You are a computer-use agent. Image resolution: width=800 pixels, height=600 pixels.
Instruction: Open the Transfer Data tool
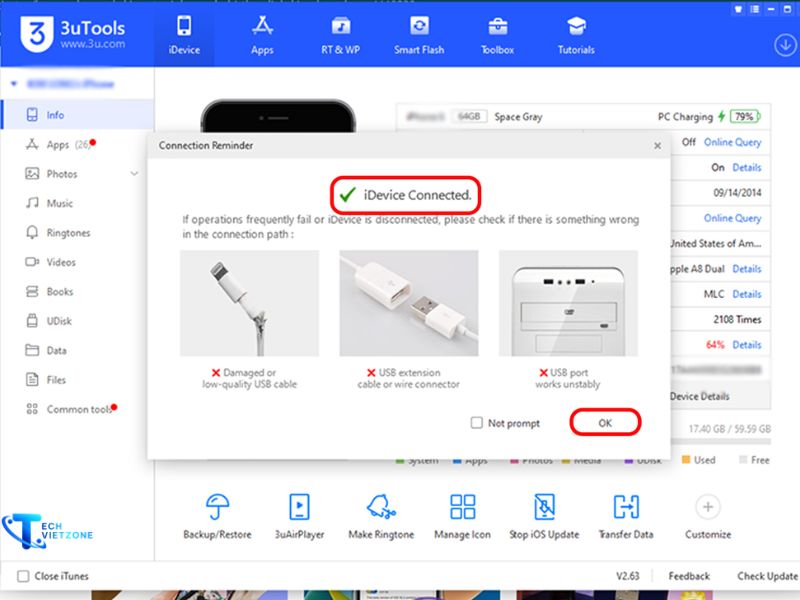[626, 516]
